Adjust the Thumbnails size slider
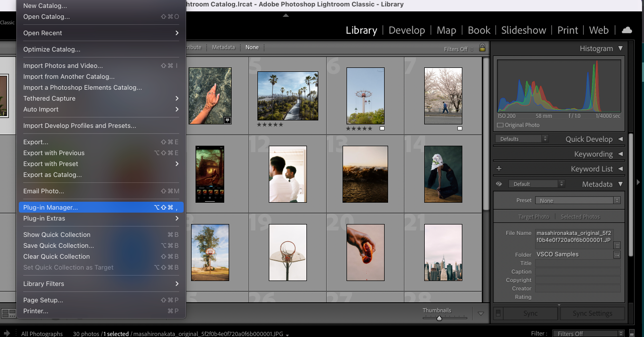The height and width of the screenshot is (337, 644). click(439, 318)
